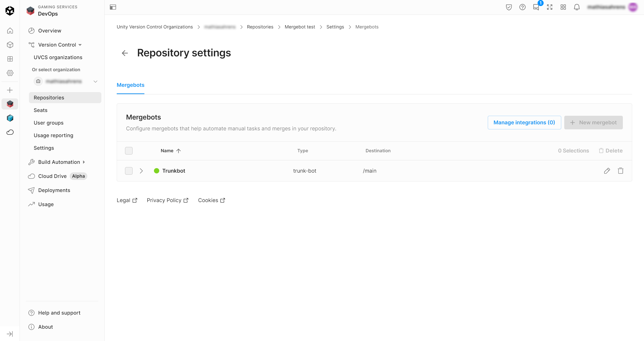Click the Unity logo in top-left corner
Image resolution: width=644 pixels, height=341 pixels.
10,11
